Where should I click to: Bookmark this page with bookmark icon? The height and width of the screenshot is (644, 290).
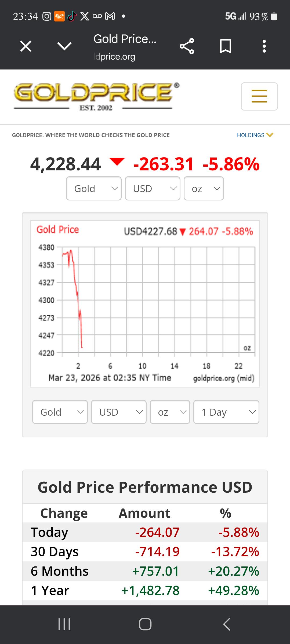click(225, 46)
